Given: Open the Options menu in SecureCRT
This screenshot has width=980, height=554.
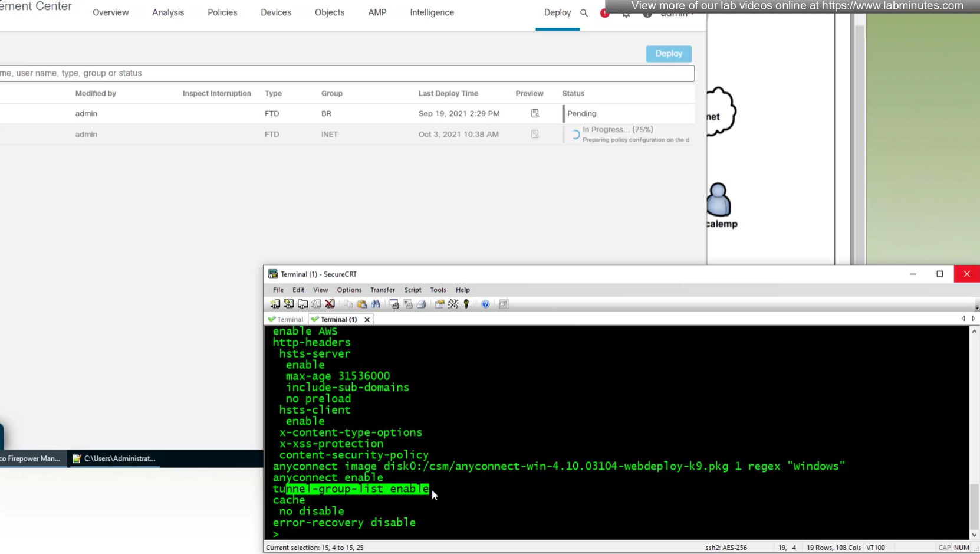Looking at the screenshot, I should [x=348, y=290].
